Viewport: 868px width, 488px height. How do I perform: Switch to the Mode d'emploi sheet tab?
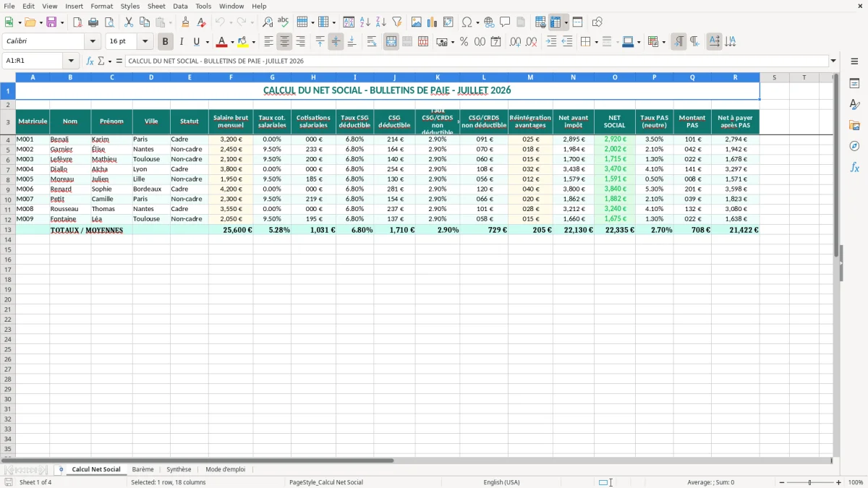click(x=225, y=469)
